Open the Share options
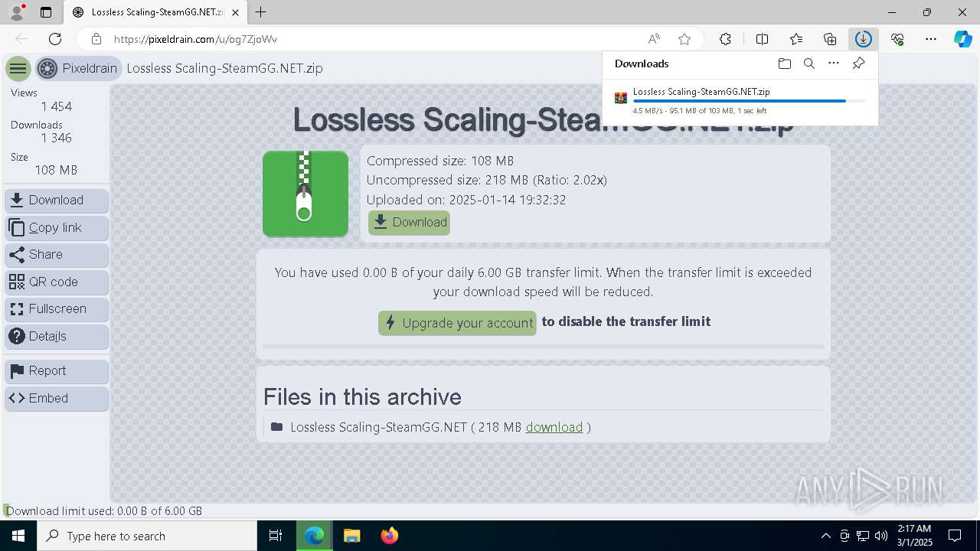980x551 pixels. [57, 255]
